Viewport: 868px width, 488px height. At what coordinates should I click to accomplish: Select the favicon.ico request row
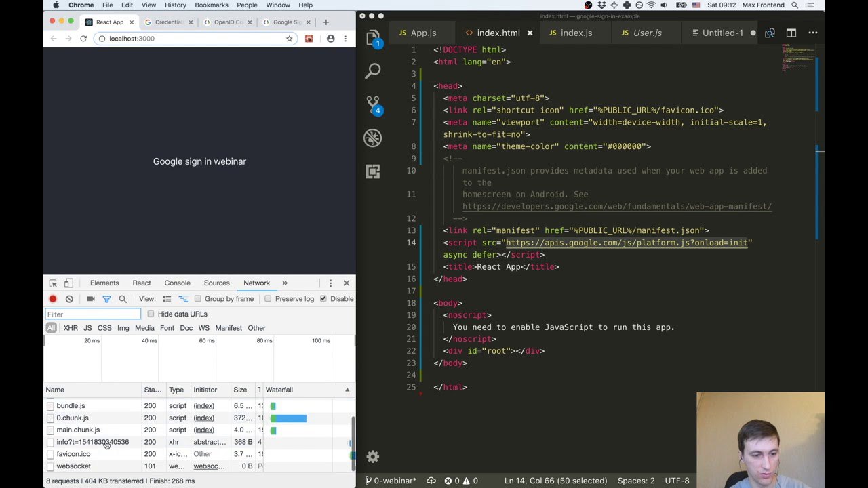click(x=199, y=454)
